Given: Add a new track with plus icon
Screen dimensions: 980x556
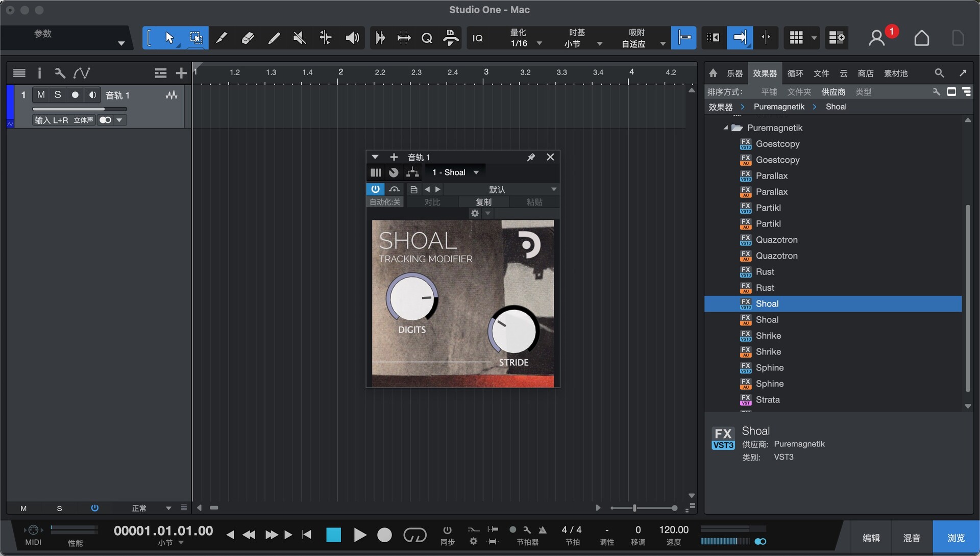Looking at the screenshot, I should tap(181, 73).
